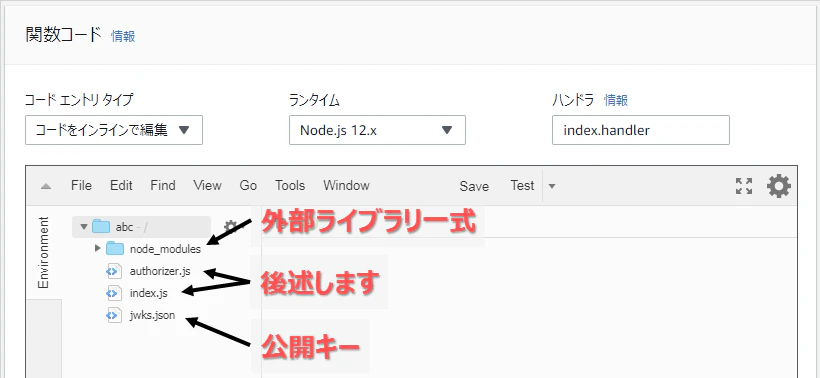Expand the node_modules folder triangle
Viewport: 820px width, 378px height.
pyautogui.click(x=97, y=248)
